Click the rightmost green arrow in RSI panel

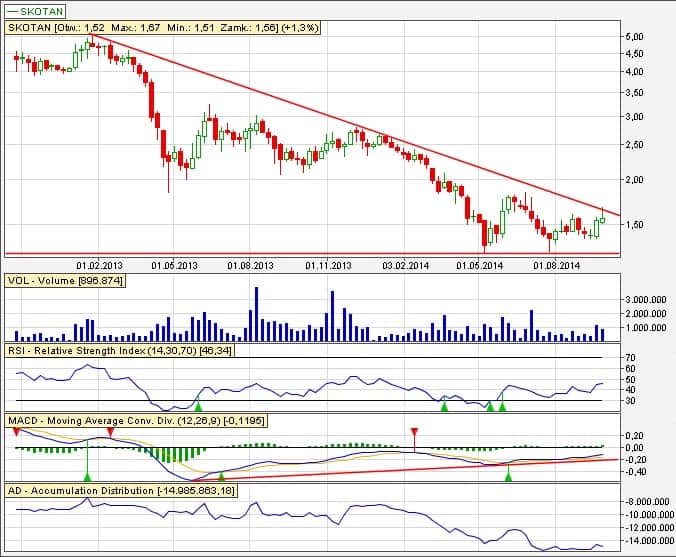tap(502, 405)
